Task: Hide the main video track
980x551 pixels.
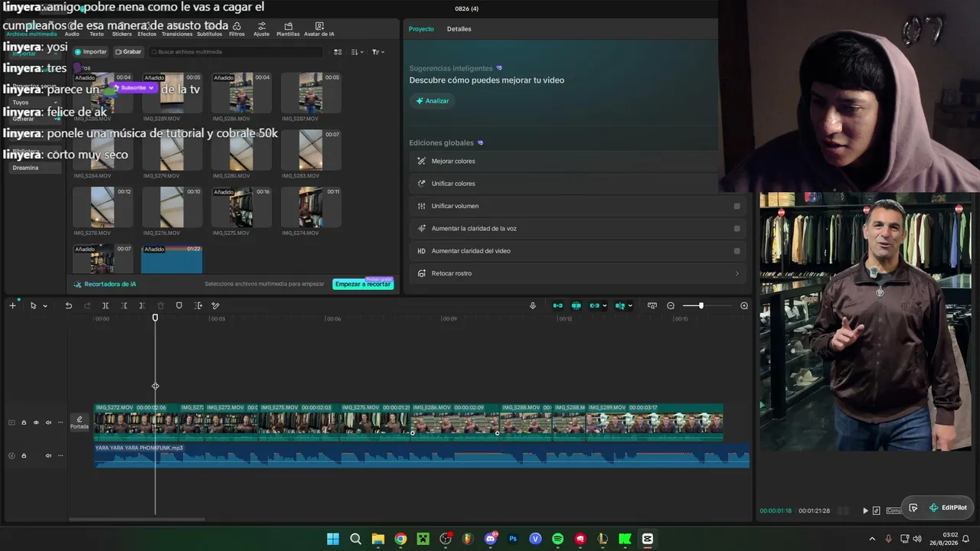Action: 36,422
